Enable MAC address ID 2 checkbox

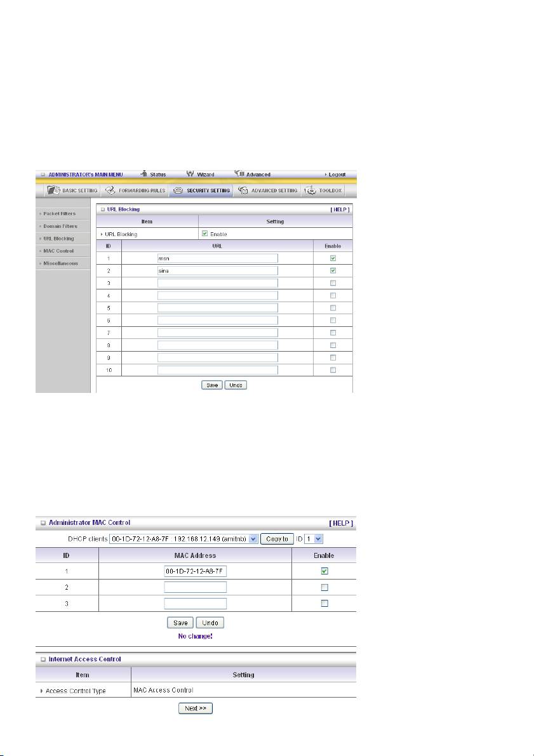(324, 587)
